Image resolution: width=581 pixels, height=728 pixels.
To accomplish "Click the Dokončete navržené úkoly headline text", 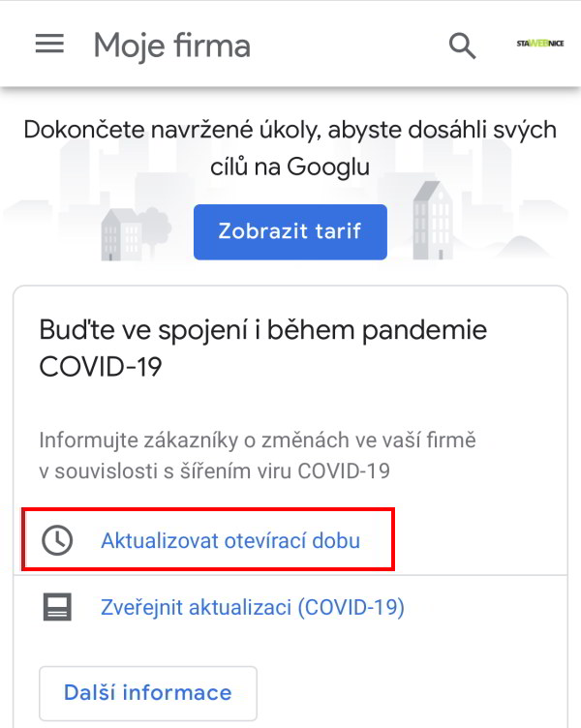I will (290, 130).
